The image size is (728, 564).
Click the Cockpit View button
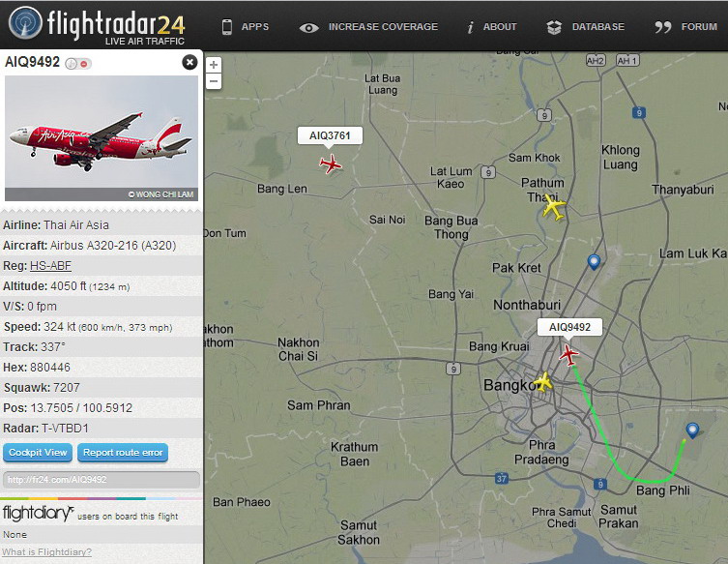pyautogui.click(x=38, y=453)
